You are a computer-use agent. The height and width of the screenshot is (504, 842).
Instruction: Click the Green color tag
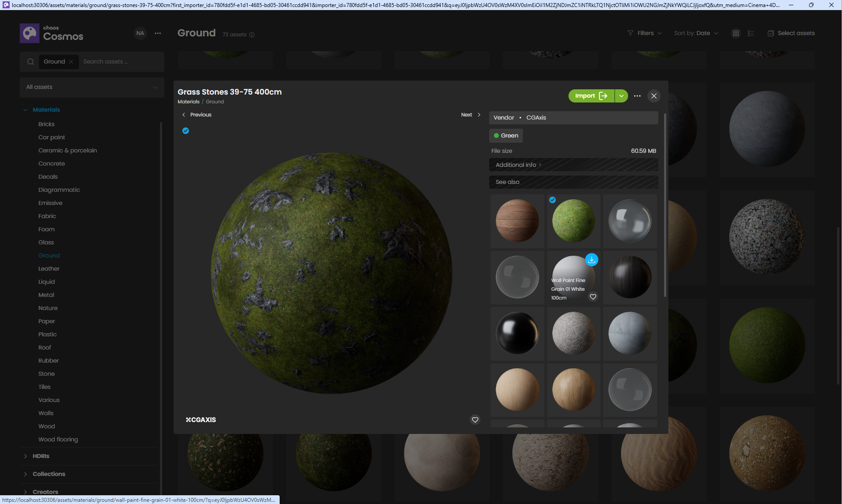(506, 136)
